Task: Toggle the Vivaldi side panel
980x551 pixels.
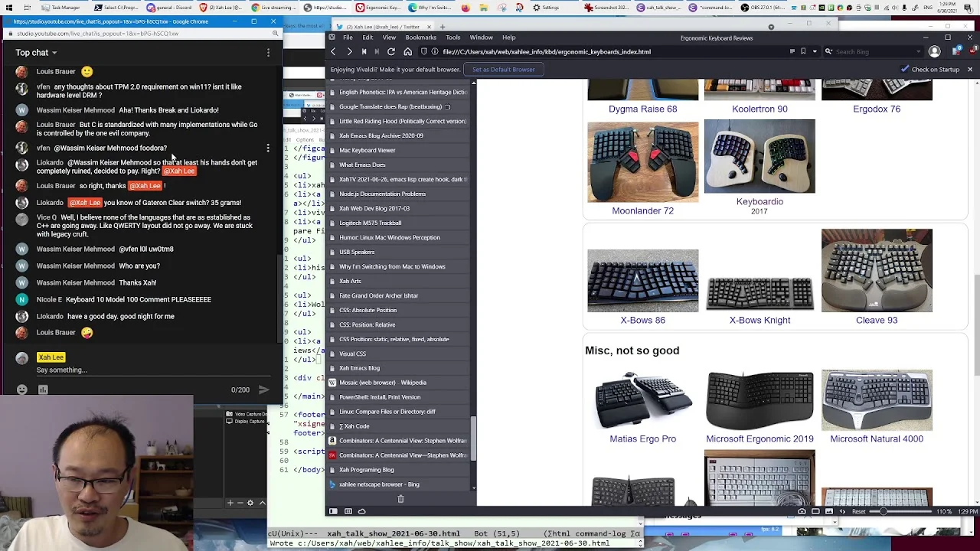Action: click(333, 511)
